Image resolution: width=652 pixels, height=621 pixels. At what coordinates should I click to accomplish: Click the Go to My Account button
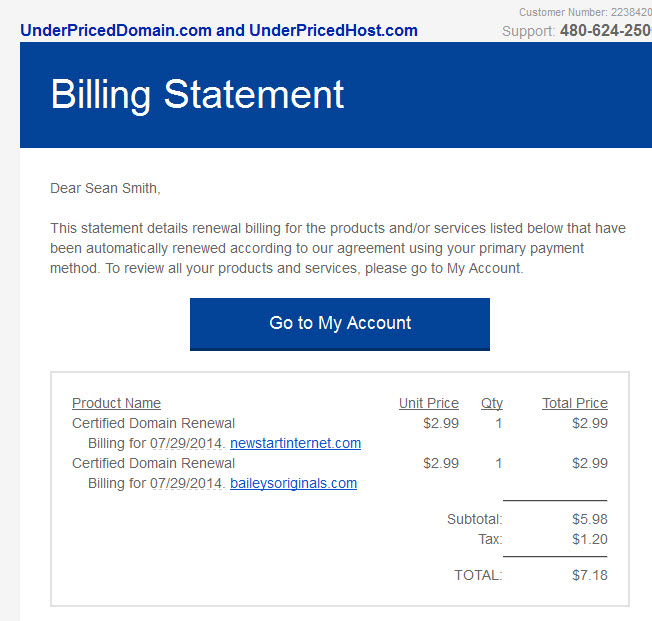tap(340, 324)
